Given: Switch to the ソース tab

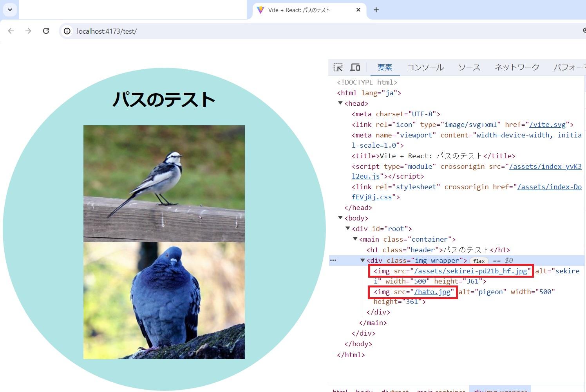Looking at the screenshot, I should click(469, 67).
